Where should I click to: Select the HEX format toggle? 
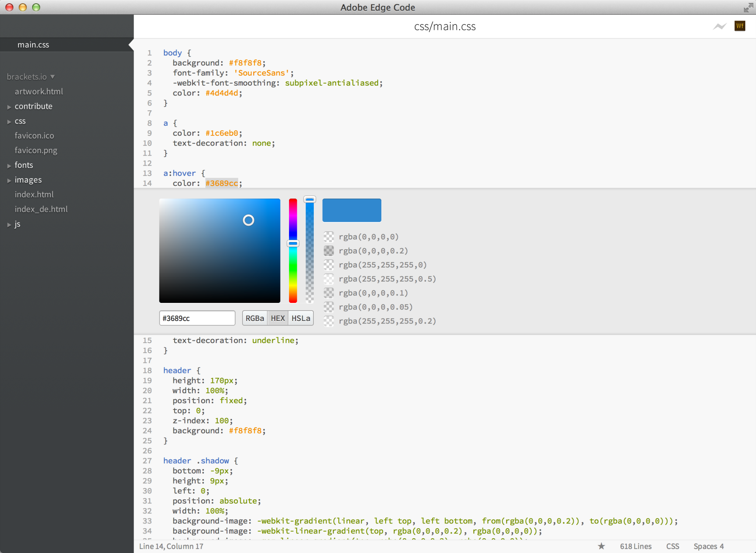click(x=278, y=318)
